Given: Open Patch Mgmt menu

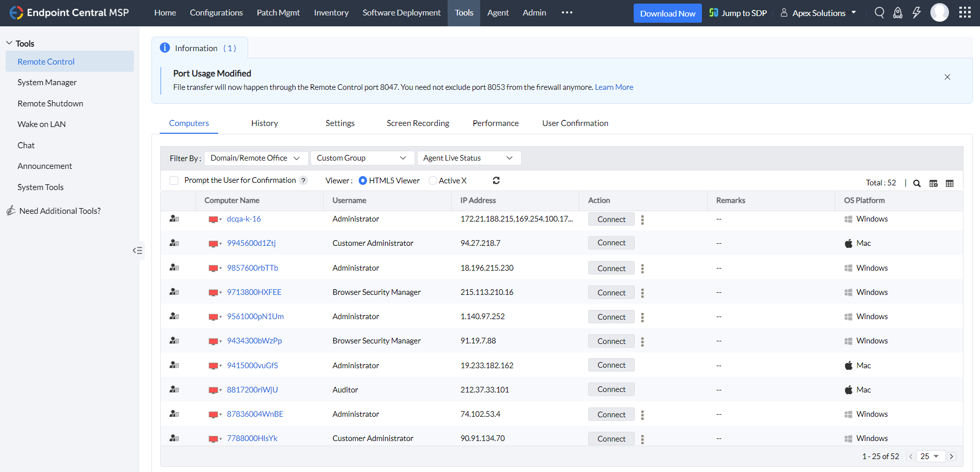Looking at the screenshot, I should click(x=278, y=12).
